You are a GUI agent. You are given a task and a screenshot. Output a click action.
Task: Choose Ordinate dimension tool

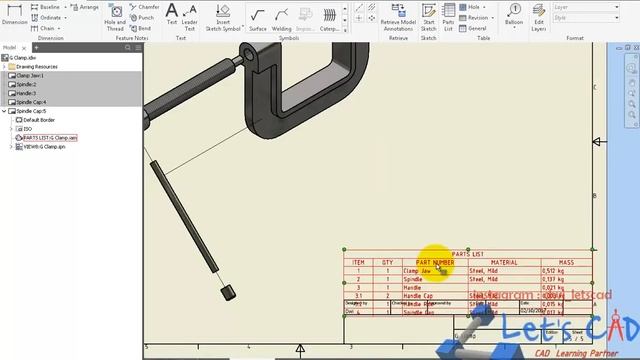tap(46, 18)
